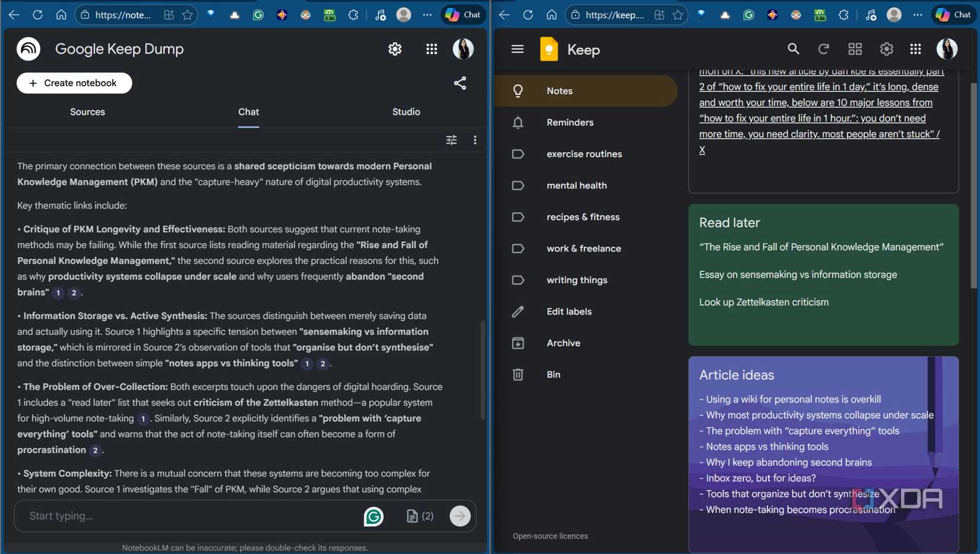Toggle Keep list/grid view
Screen dimensions: 980x554
[x=855, y=49]
